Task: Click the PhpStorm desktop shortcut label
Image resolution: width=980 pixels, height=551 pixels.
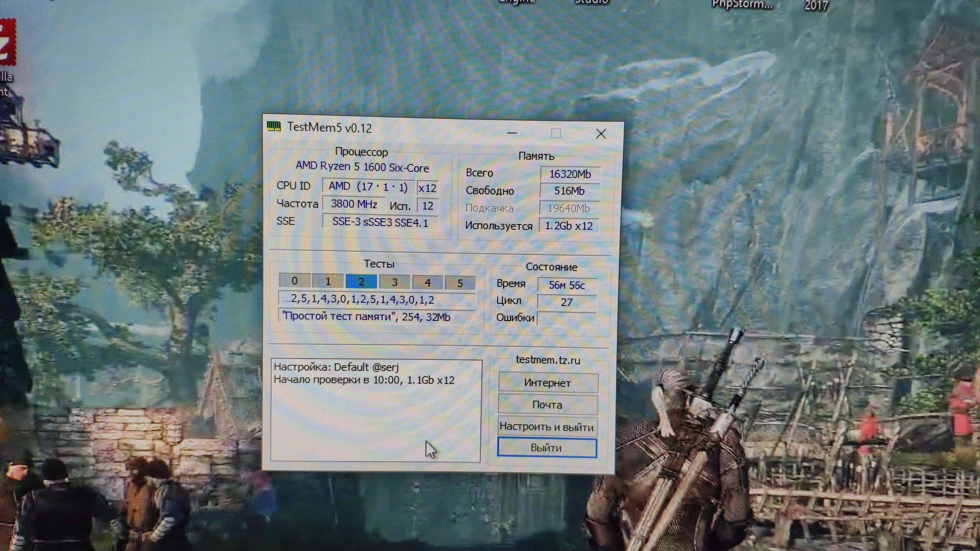Action: coord(742,5)
